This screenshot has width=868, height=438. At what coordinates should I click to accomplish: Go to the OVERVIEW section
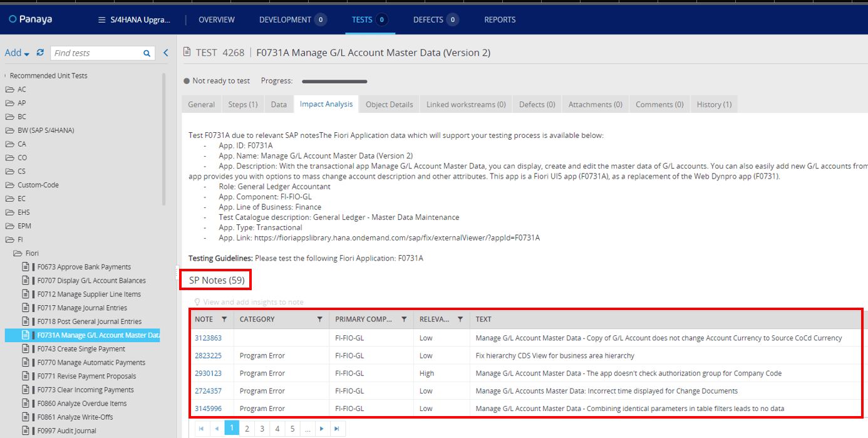(x=217, y=20)
